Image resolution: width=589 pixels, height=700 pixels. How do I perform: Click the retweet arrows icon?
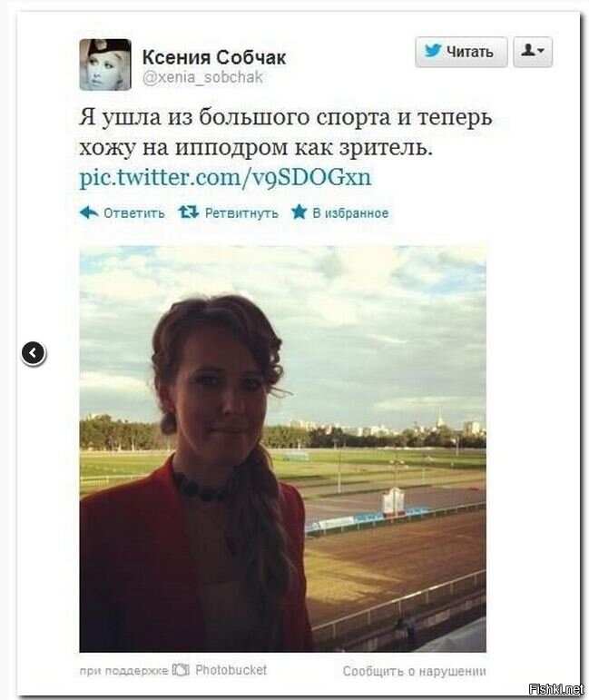click(189, 212)
